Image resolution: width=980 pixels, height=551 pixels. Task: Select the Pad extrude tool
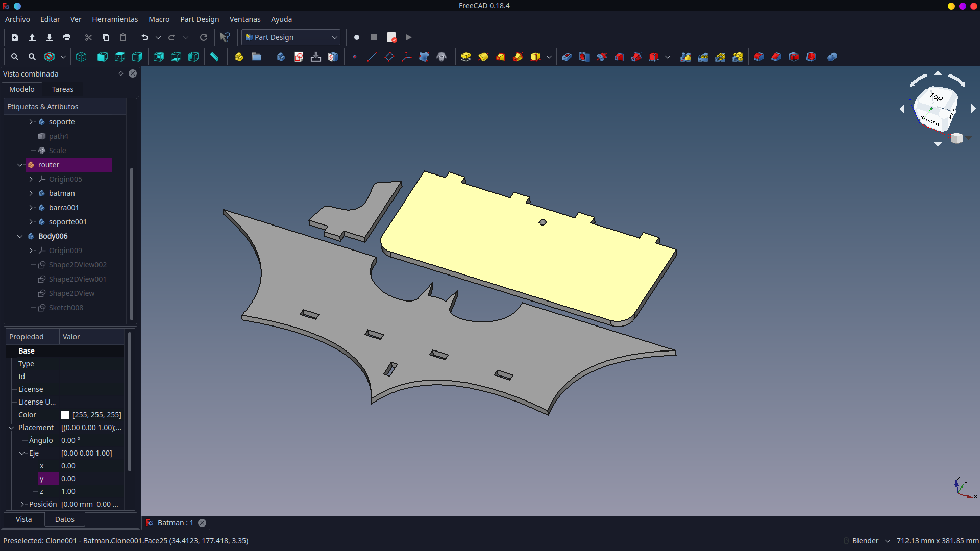click(x=465, y=57)
